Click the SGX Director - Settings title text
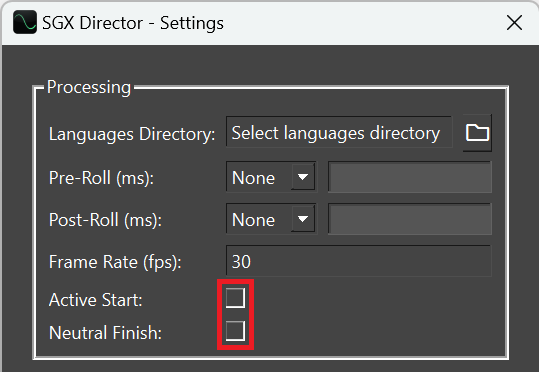The width and height of the screenshot is (539, 372). click(x=133, y=23)
